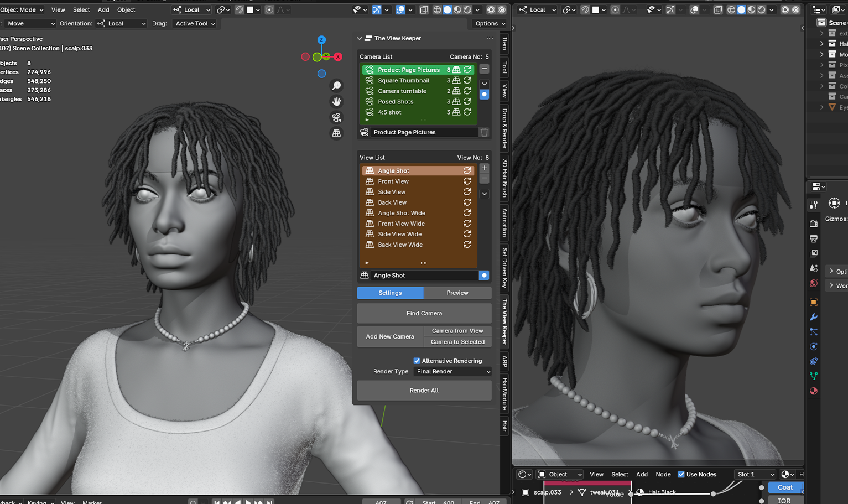
Task: Click the Add New Camera button
Action: click(x=390, y=336)
